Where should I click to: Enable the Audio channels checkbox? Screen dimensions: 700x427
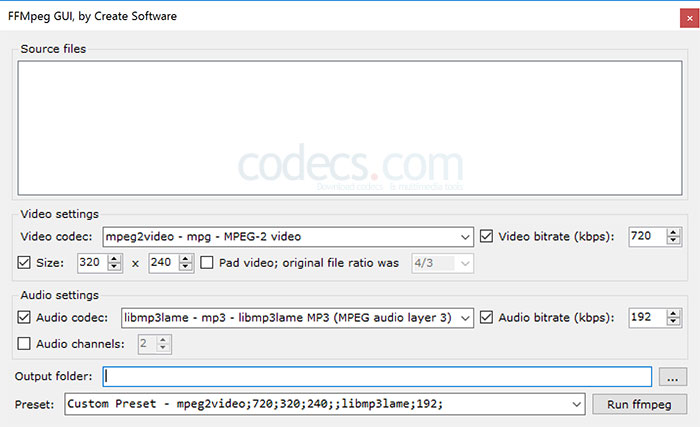click(24, 344)
